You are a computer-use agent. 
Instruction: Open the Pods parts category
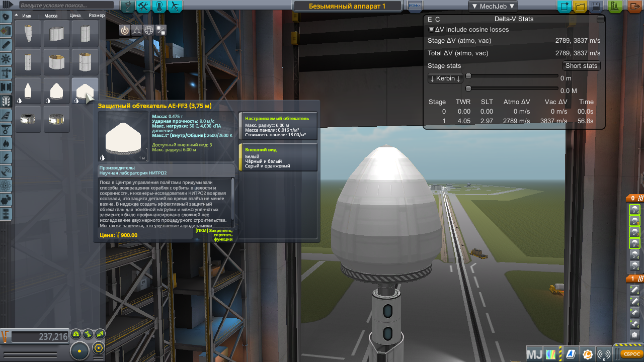point(6,17)
